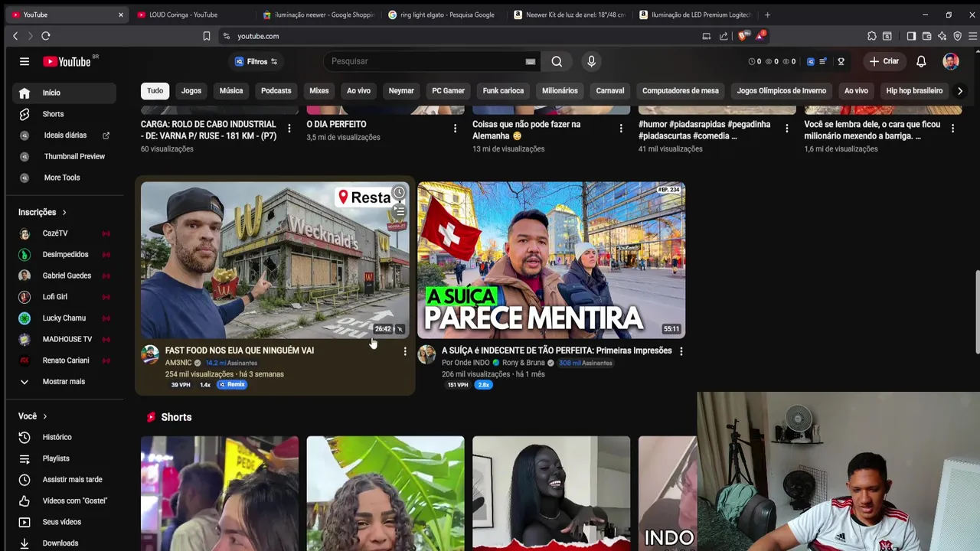Go to Início in sidebar
980x551 pixels.
[x=64, y=93]
